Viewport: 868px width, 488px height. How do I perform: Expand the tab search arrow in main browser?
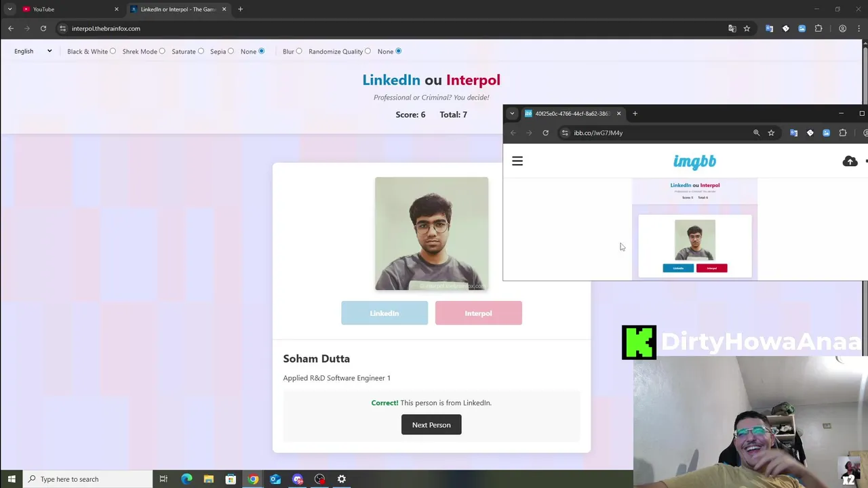click(9, 9)
